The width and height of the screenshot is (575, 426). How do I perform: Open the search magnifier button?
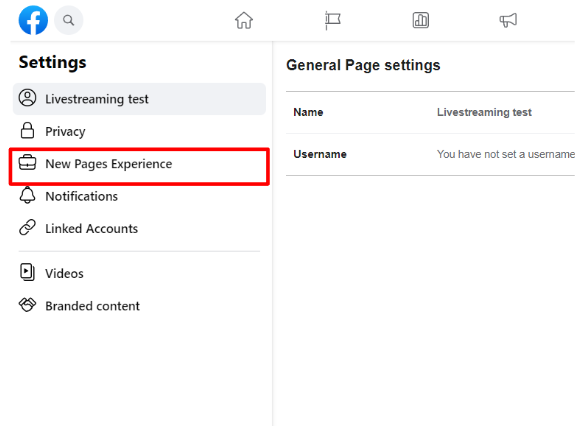point(69,20)
